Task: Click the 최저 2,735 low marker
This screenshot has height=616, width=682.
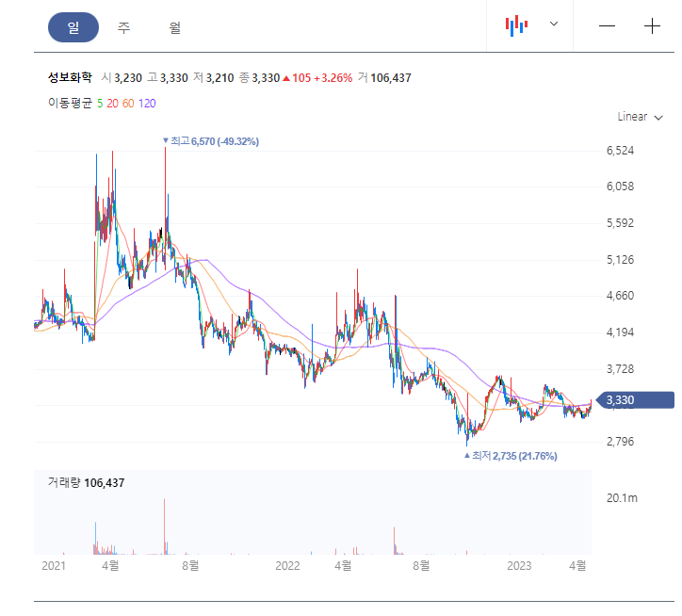Action: pos(511,456)
